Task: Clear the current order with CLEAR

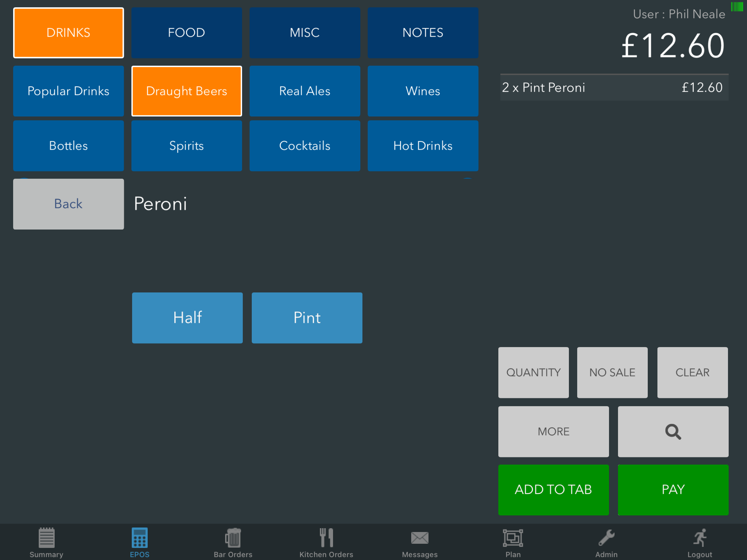Action: click(x=692, y=373)
